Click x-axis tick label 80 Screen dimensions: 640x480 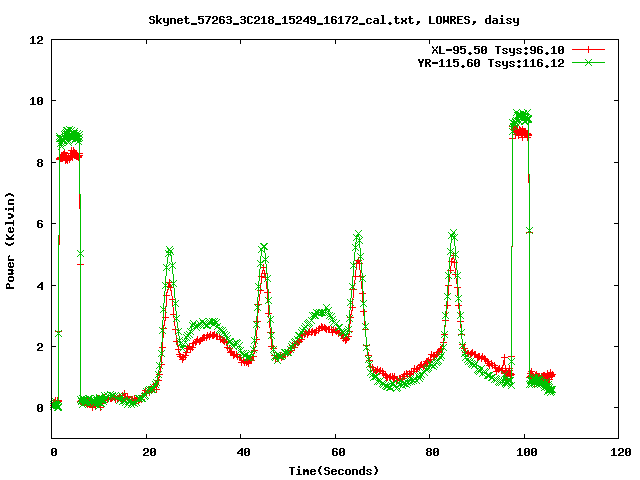click(432, 452)
